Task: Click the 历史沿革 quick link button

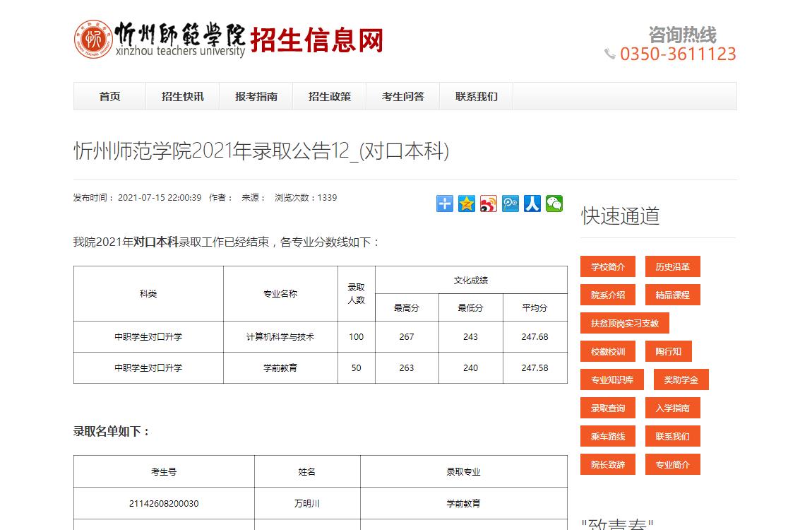Action: tap(672, 267)
